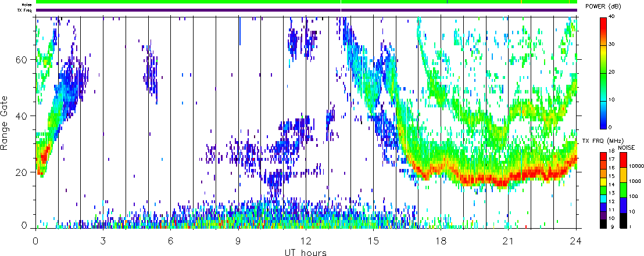Screen dimensions: 644x256
Task: Click the 40 tick on the POWER scale
Action: 611,16
